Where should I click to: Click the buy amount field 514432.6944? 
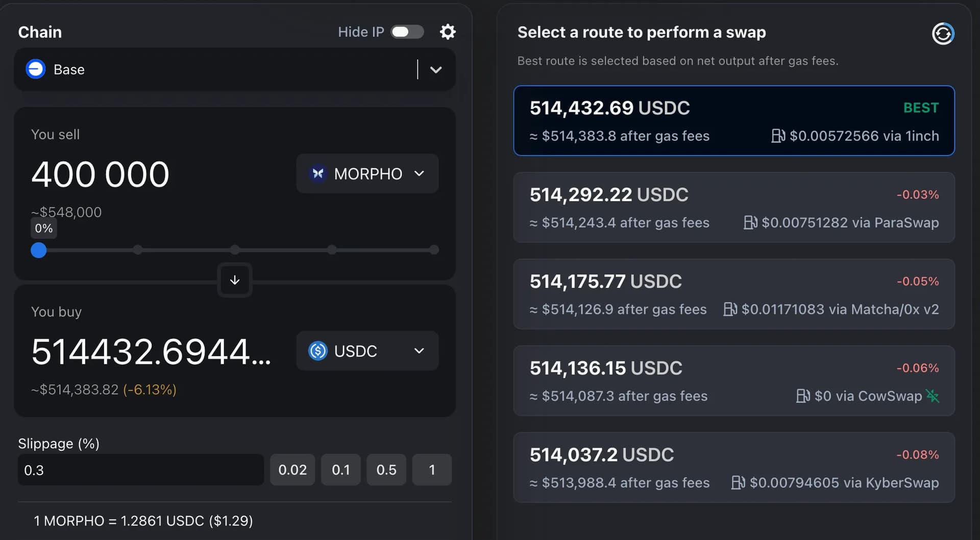(x=152, y=352)
